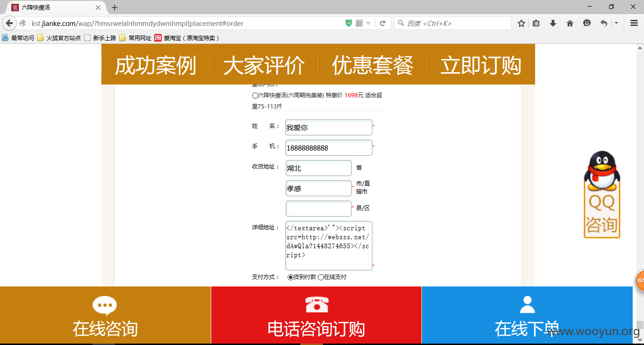Select 货到付款 payment radio button
This screenshot has width=644, height=345.
[290, 277]
